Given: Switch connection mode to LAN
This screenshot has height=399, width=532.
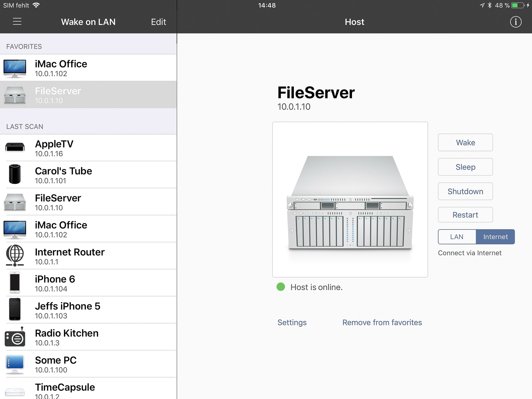Looking at the screenshot, I should [x=456, y=237].
